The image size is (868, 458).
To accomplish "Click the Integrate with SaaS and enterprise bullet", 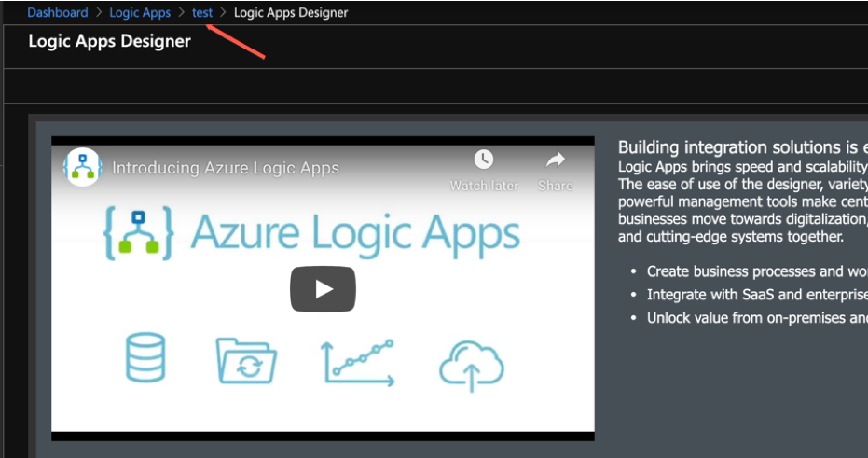I will click(757, 295).
